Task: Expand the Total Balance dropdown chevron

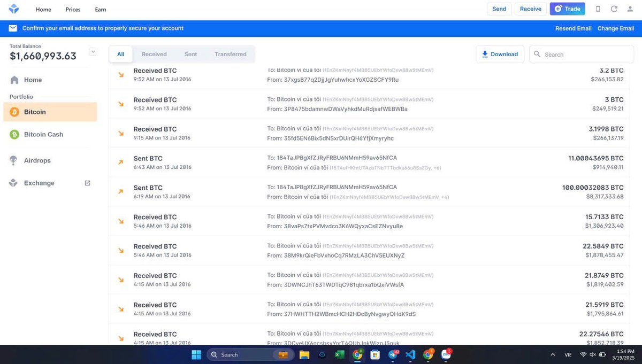Action: coord(93,52)
